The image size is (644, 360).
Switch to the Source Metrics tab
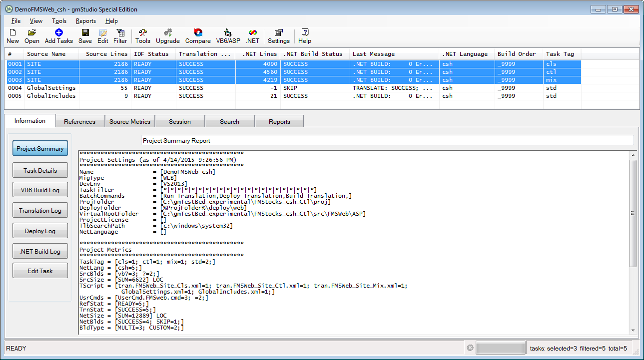pos(130,121)
